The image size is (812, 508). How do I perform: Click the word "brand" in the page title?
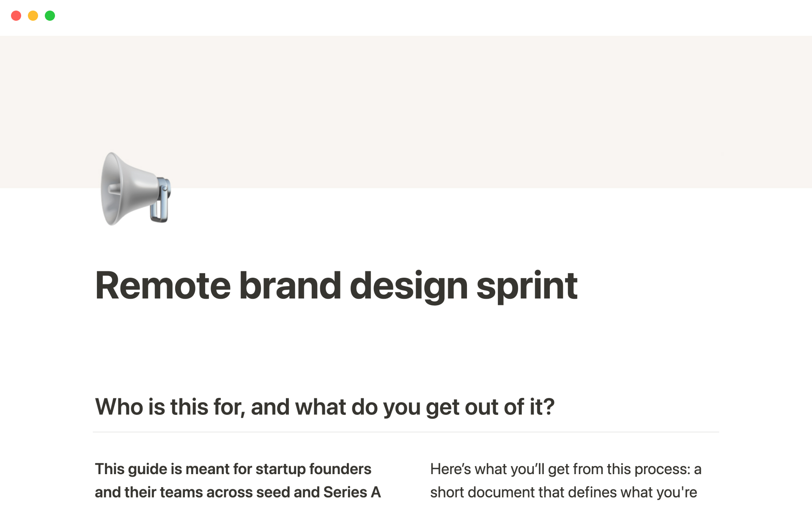pos(290,286)
